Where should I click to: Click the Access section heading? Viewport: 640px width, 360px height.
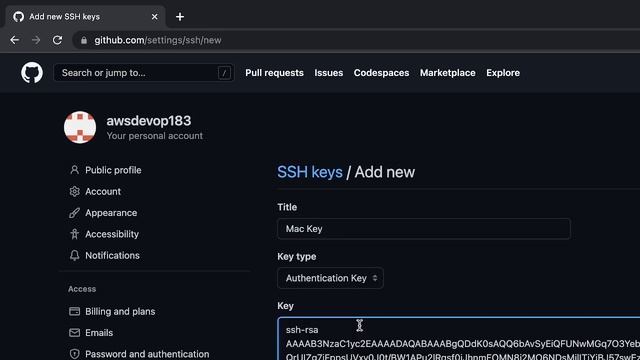pos(82,289)
